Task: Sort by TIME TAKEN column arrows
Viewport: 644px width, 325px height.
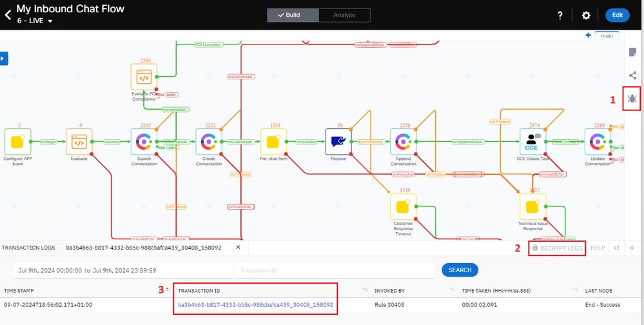Action: [576, 290]
